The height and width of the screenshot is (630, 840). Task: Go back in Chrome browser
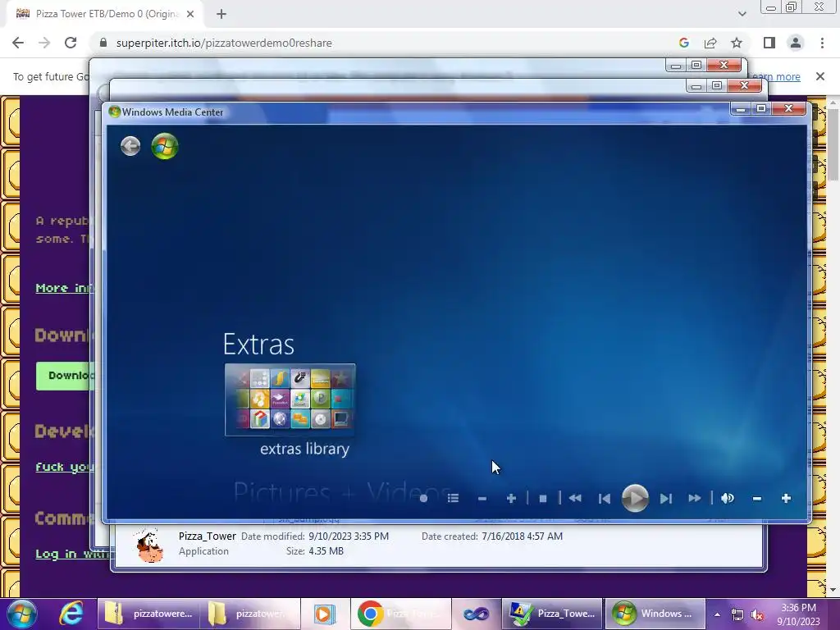coord(18,43)
